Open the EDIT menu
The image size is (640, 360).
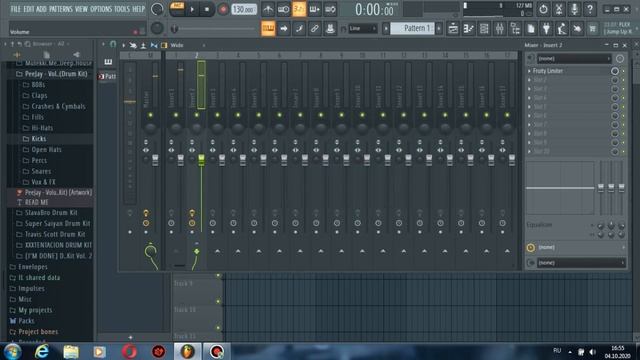(29, 9)
